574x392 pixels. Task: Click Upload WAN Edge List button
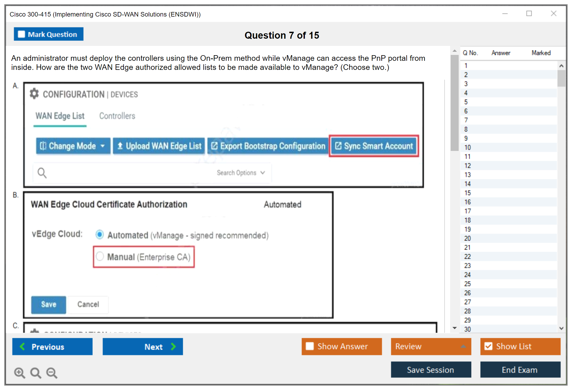click(x=159, y=146)
